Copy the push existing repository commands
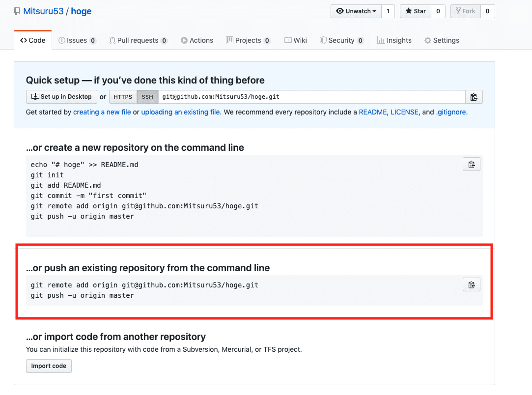The width and height of the screenshot is (532, 395). (x=471, y=284)
